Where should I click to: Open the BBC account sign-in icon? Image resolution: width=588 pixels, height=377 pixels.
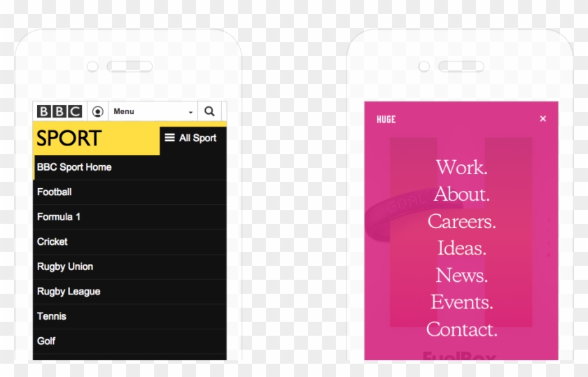pyautogui.click(x=98, y=112)
